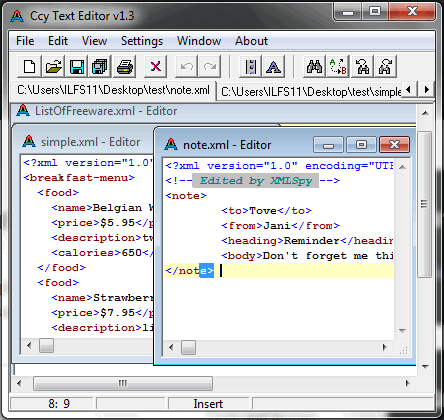Click the ListOfFreeware.xml window icon

[x=23, y=111]
